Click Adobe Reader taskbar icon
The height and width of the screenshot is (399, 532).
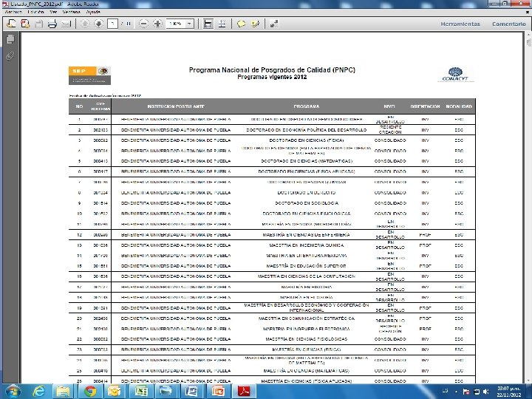click(243, 392)
